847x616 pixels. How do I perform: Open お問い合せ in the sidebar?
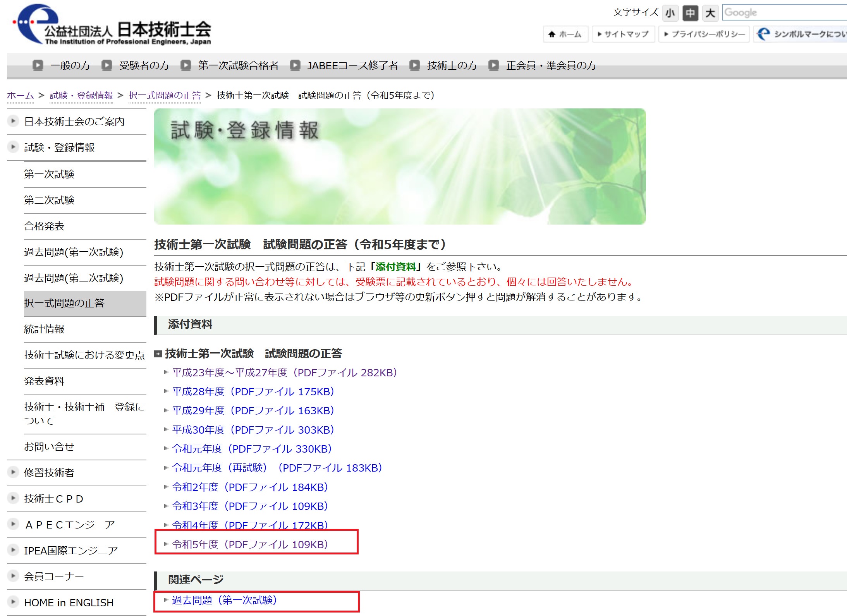point(49,447)
